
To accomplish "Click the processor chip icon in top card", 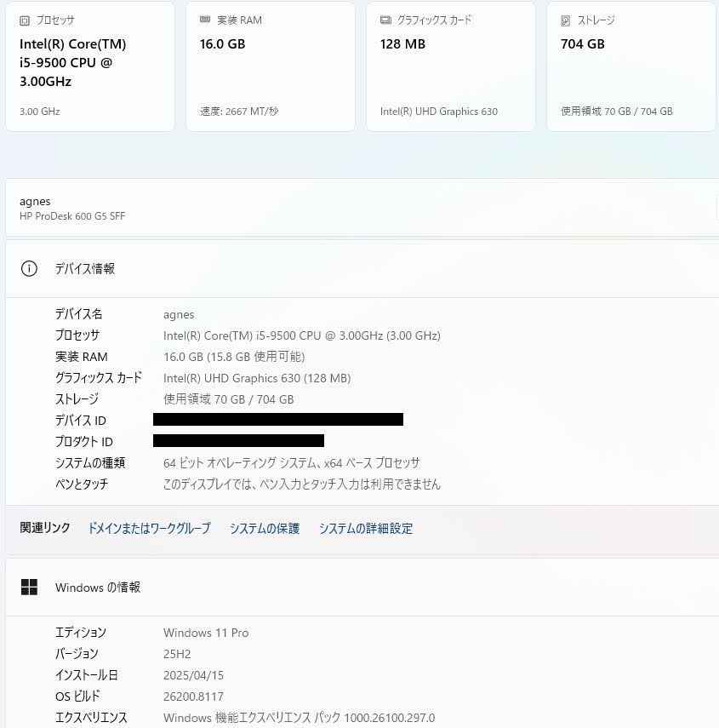I will click(25, 20).
